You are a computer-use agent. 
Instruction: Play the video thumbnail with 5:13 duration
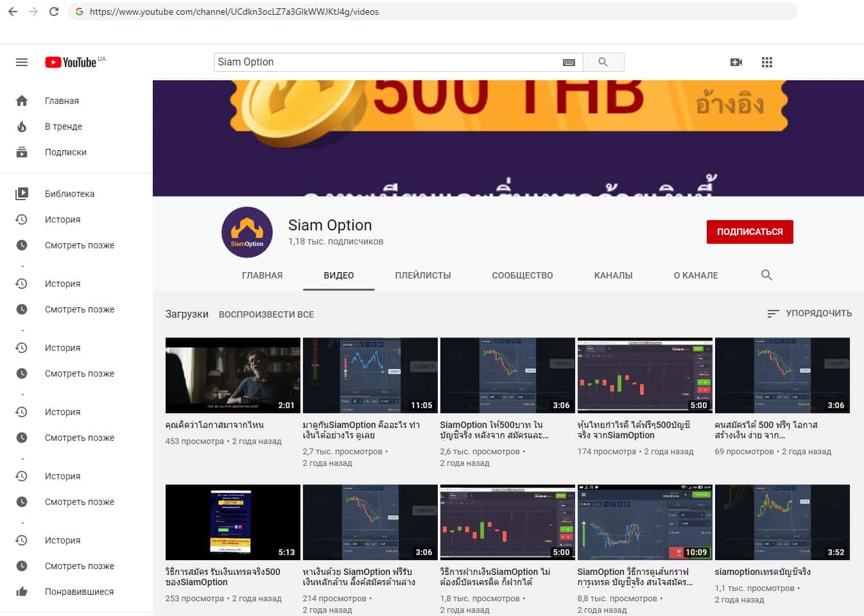coord(232,522)
